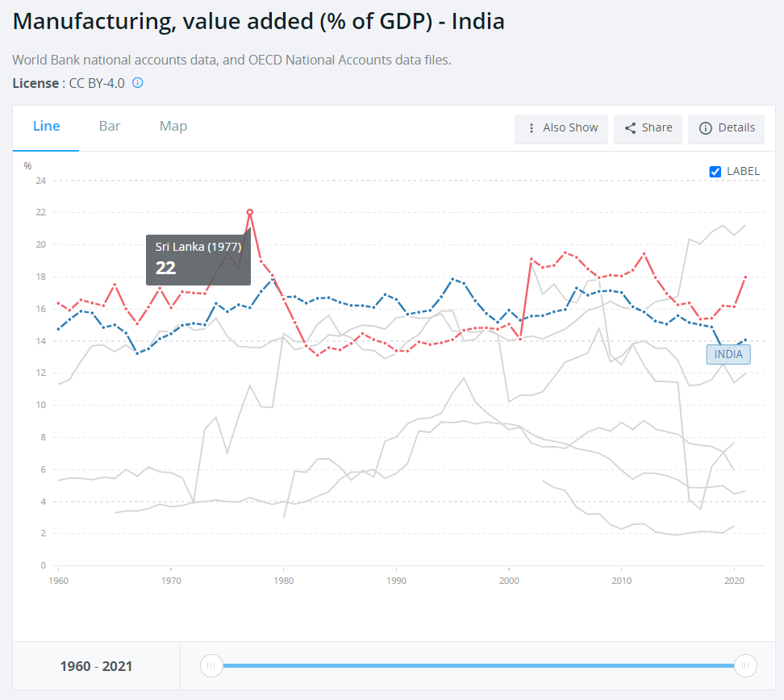Switch to the Map tab

(x=173, y=126)
